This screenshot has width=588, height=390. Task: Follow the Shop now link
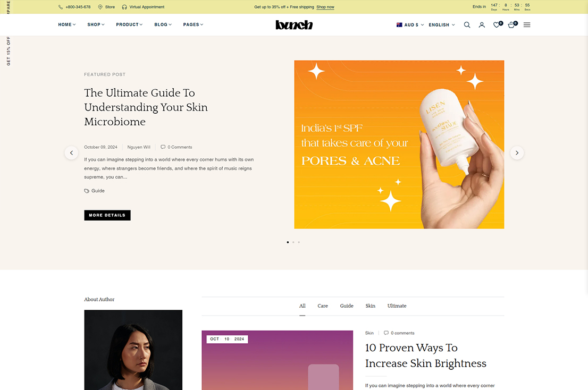coord(325,7)
